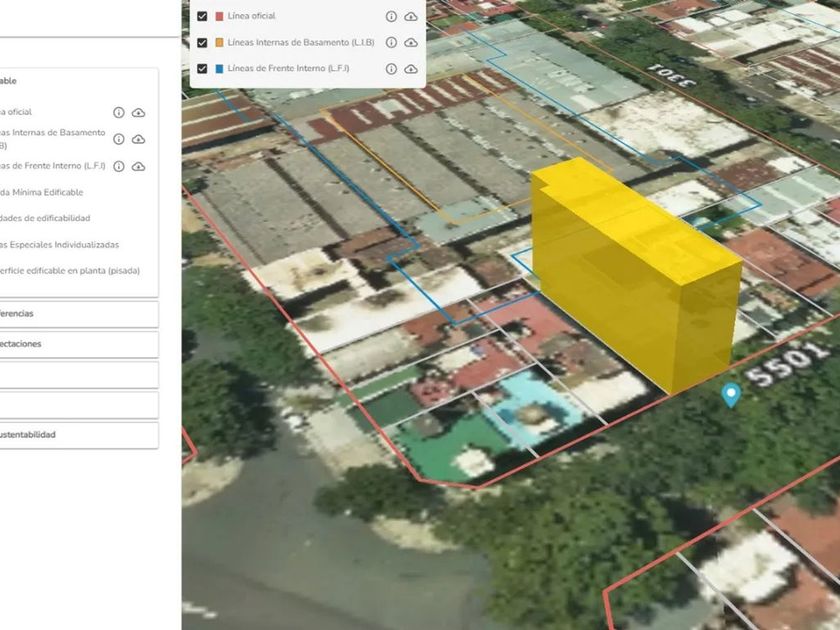Image resolution: width=840 pixels, height=630 pixels.
Task: Uncheck the Línea oficial checkbox in the legend
Action: (202, 16)
